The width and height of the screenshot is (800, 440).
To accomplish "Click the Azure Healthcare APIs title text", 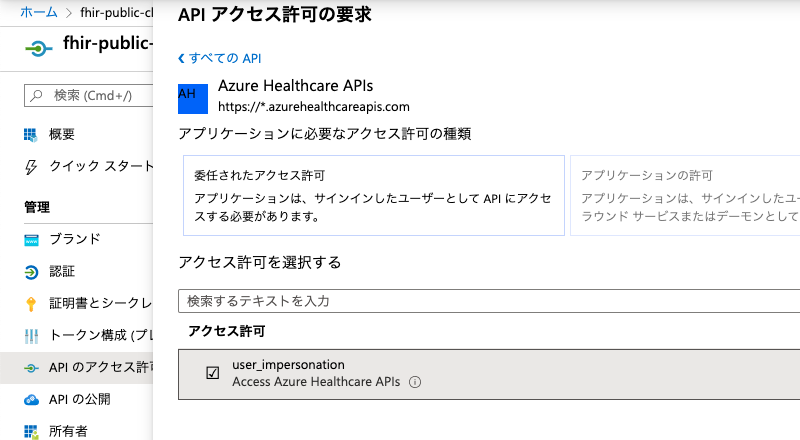I will (x=295, y=85).
